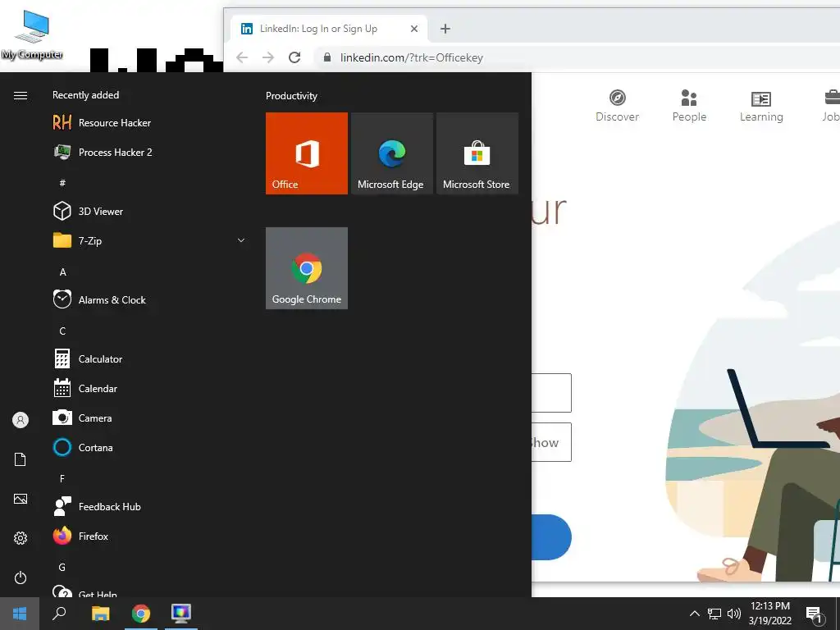Click the Recently added heading

[85, 95]
